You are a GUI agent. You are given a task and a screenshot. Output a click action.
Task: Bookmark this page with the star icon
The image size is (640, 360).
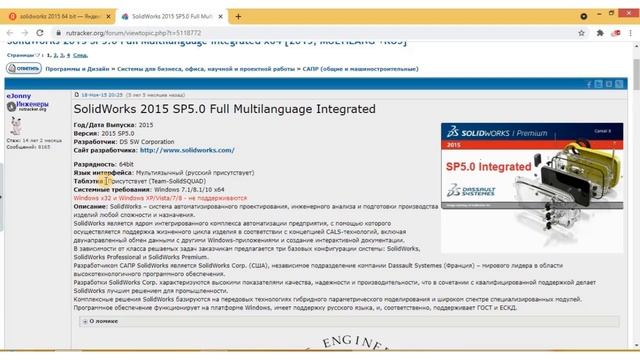point(581,33)
